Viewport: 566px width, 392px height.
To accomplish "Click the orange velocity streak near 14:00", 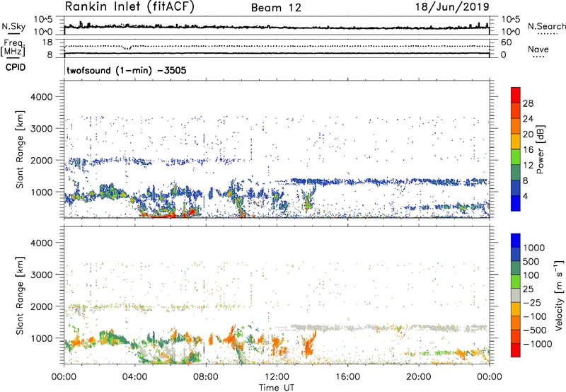I will point(309,343).
